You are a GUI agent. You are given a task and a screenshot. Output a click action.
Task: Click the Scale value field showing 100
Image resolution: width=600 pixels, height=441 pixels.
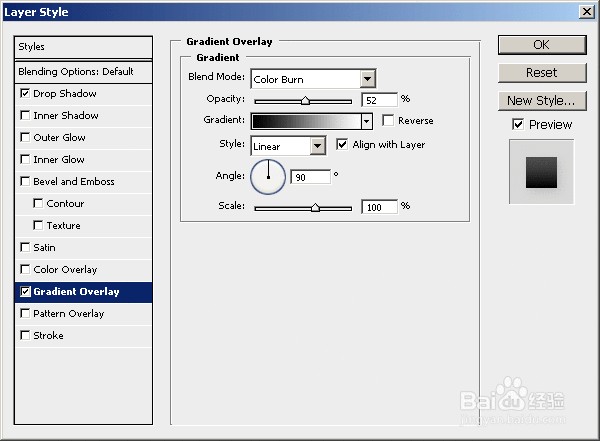click(x=379, y=207)
